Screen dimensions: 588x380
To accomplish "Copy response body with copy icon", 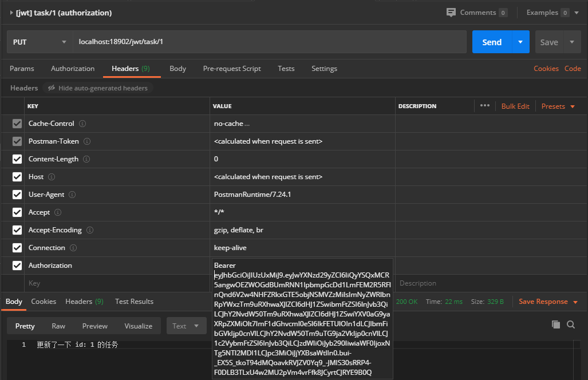I will click(x=556, y=324).
